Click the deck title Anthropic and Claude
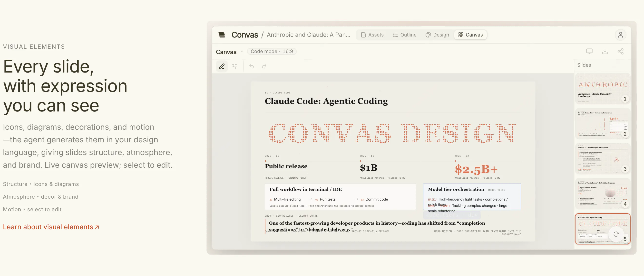Viewport: 644px width, 276px height. tap(308, 35)
